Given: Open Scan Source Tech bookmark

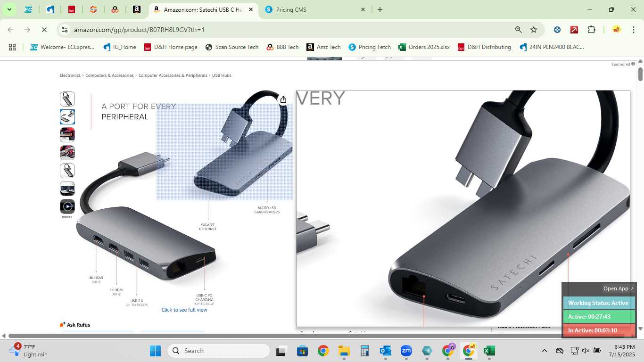Looking at the screenshot, I should click(x=232, y=47).
